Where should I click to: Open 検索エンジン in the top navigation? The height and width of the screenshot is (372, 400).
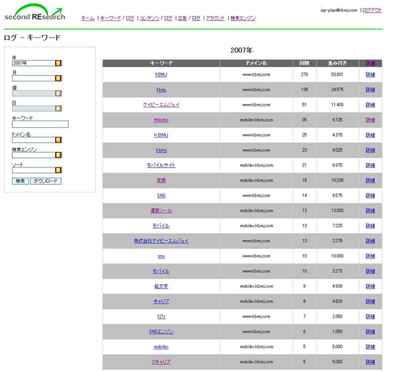coord(243,18)
